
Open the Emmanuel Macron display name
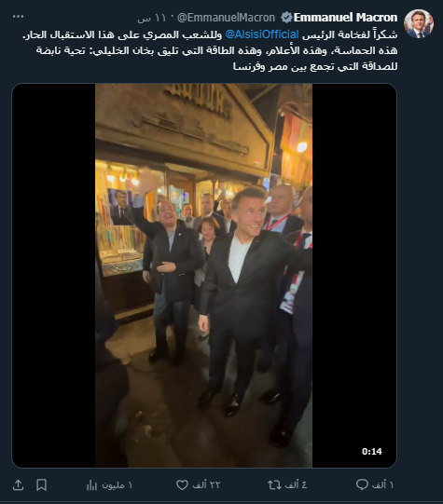pyautogui.click(x=345, y=18)
